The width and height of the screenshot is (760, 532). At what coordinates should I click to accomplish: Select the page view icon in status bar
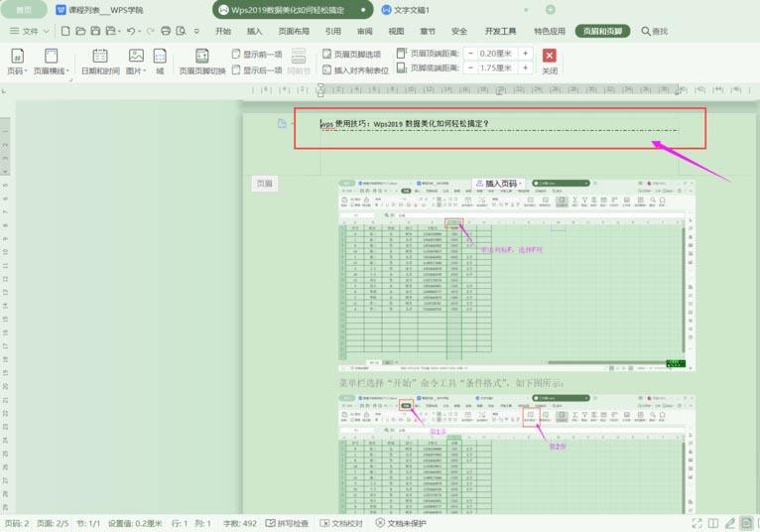pyautogui.click(x=746, y=523)
